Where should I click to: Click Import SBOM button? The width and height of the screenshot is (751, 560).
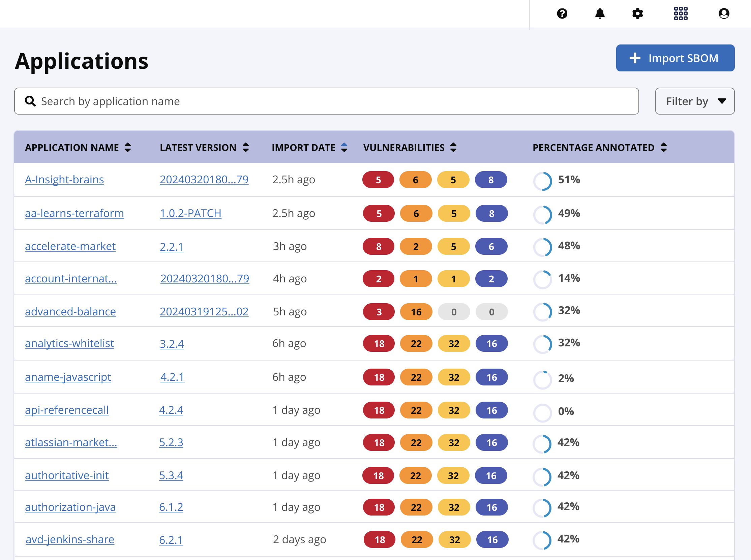point(675,58)
